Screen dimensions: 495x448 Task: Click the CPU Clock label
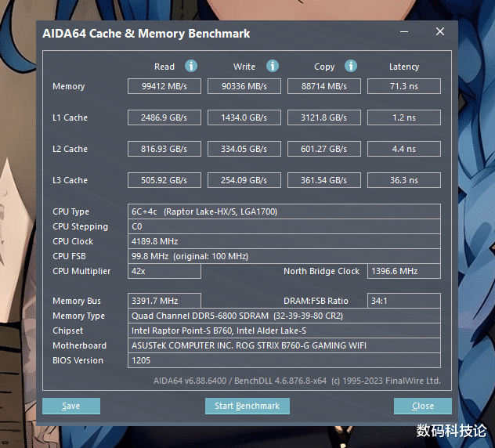73,241
